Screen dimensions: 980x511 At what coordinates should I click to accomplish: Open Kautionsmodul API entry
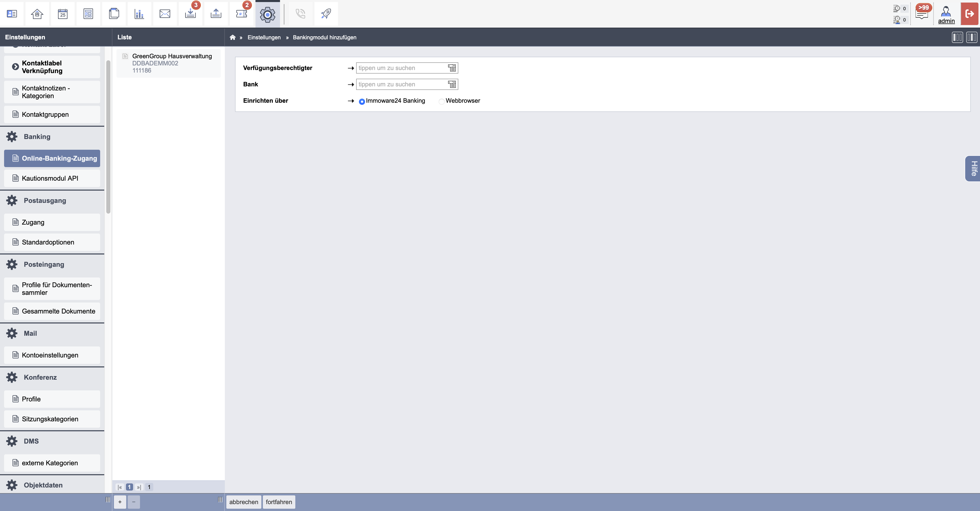click(x=52, y=178)
